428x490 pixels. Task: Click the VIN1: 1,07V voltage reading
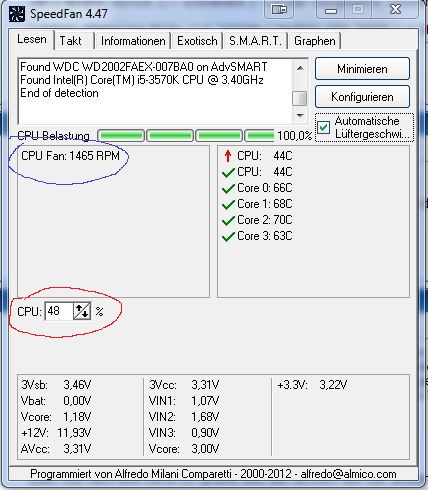click(184, 401)
